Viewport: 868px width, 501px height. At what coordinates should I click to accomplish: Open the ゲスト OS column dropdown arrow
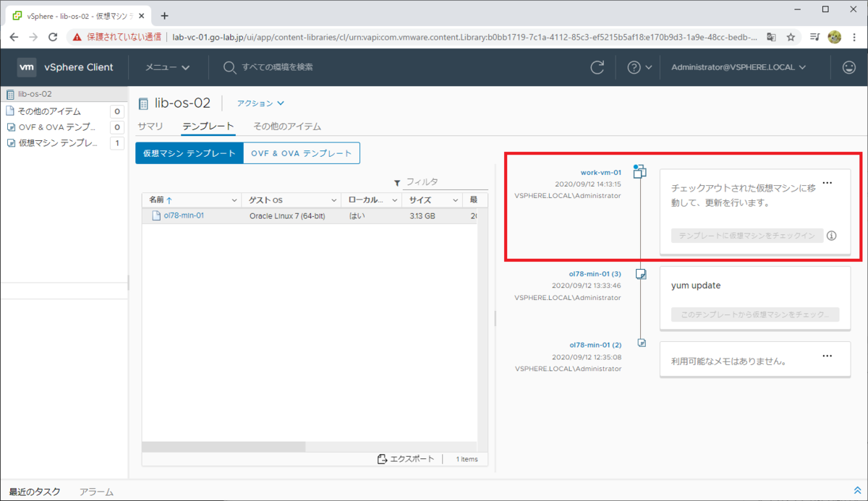point(334,200)
